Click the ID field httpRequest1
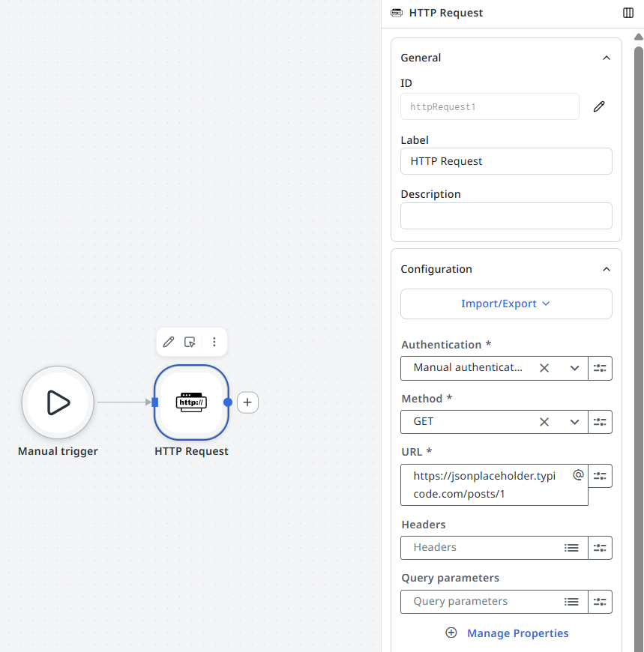 [490, 107]
